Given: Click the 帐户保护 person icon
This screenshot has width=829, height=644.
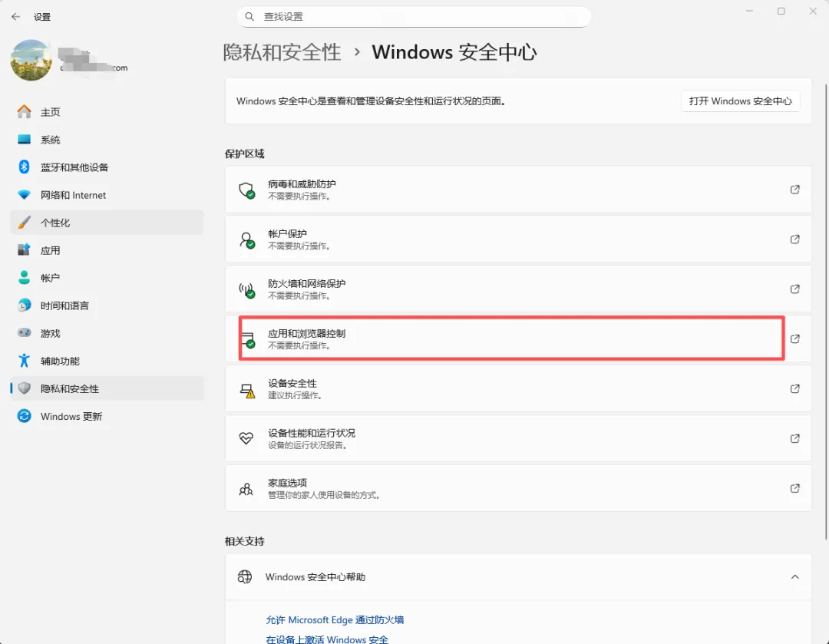Looking at the screenshot, I should tap(246, 240).
